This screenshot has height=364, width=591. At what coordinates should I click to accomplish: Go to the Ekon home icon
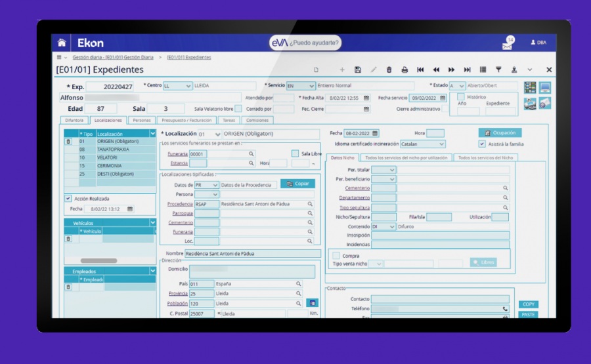click(x=62, y=43)
